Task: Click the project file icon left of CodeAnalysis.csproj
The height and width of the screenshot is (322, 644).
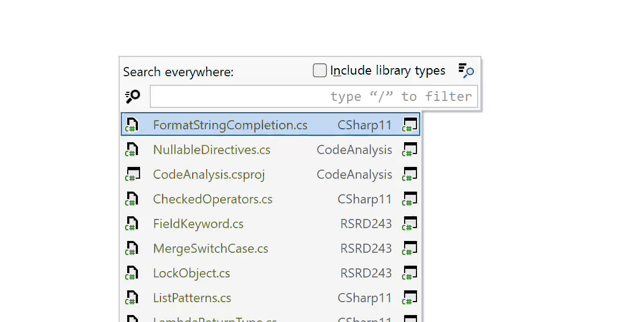Action: 131,174
